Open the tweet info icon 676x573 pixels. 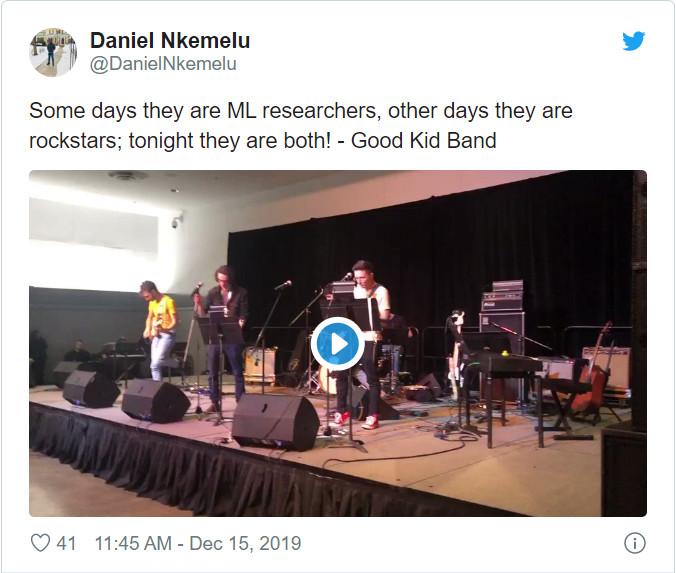pos(635,543)
